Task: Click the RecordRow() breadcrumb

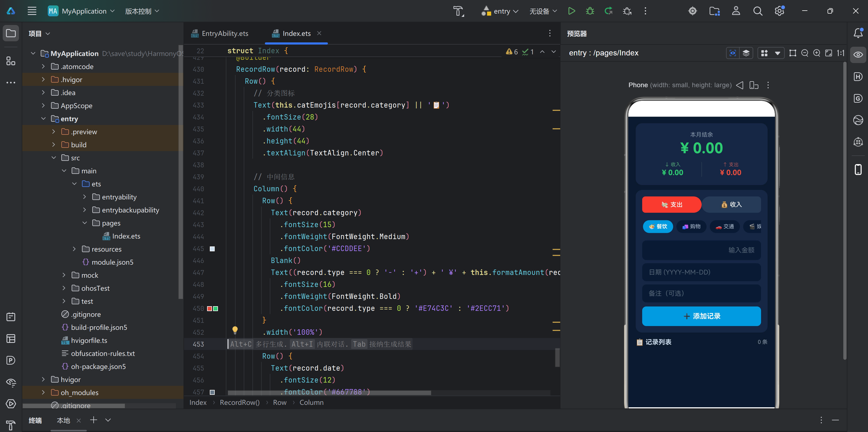Action: tap(240, 402)
